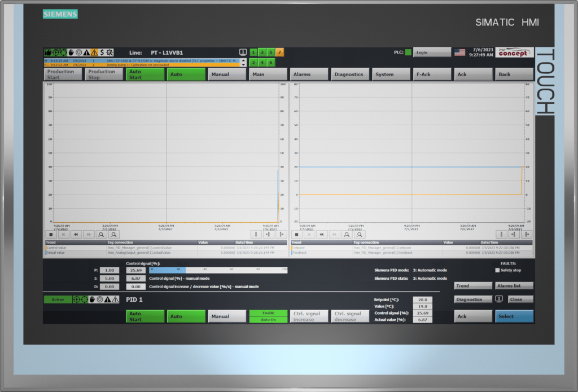Screen dimensions: 578x392
Task: Select line number 1 button
Action: (253, 52)
